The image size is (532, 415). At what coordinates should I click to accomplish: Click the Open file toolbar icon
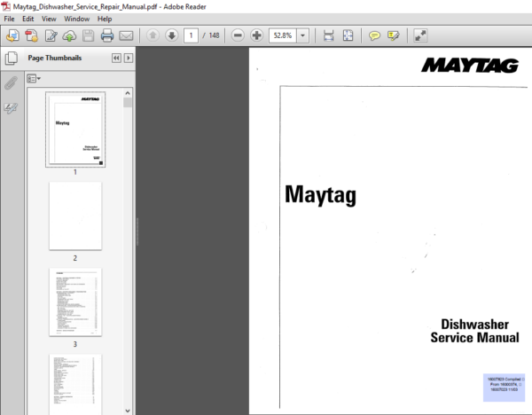(x=13, y=35)
